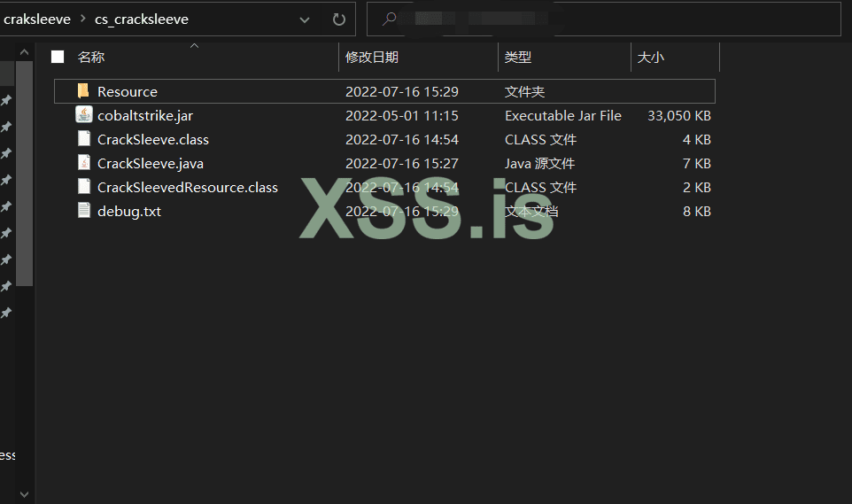Image resolution: width=852 pixels, height=504 pixels.
Task: Click the 33,050 KB size value
Action: [678, 115]
